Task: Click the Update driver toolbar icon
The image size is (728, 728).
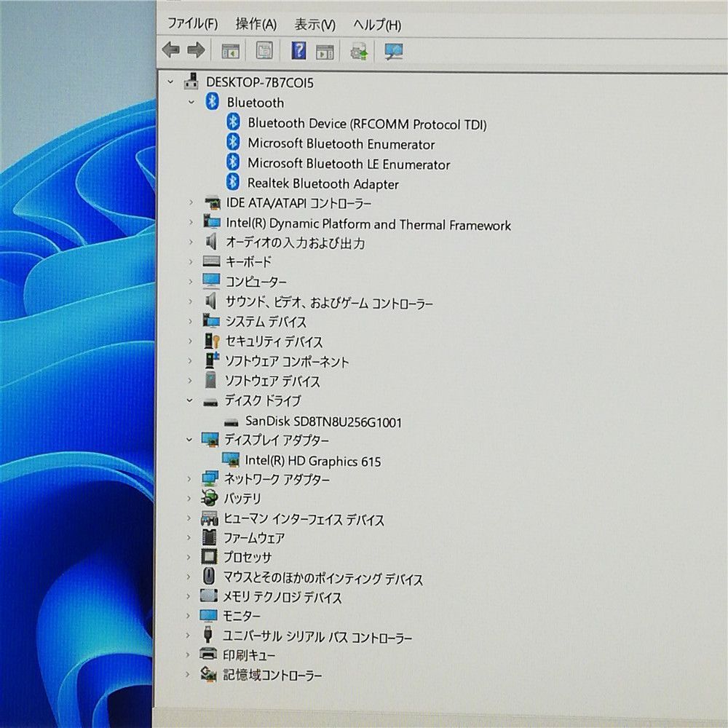Action: pos(359,52)
